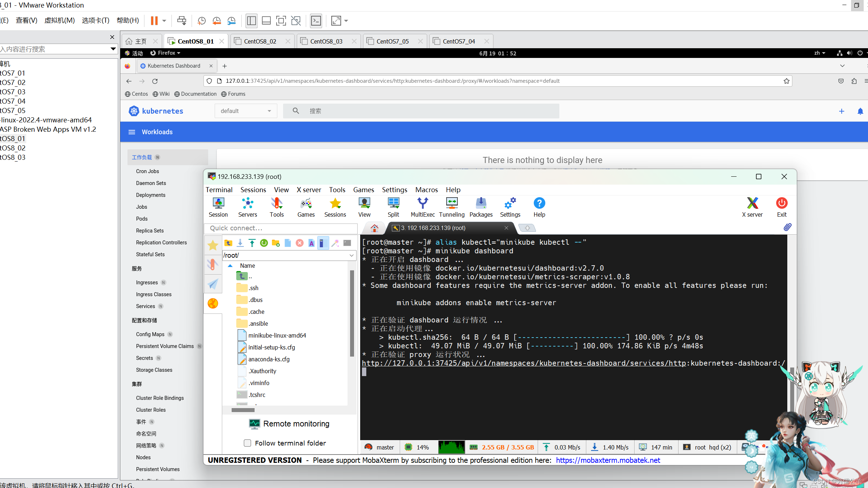The image size is (868, 488).
Task: Click the X server icon
Action: click(x=752, y=207)
